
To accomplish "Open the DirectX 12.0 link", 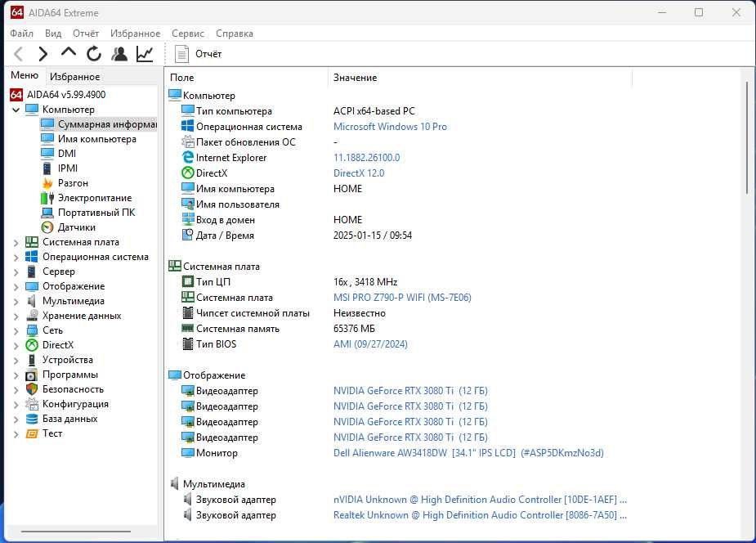I will click(359, 173).
